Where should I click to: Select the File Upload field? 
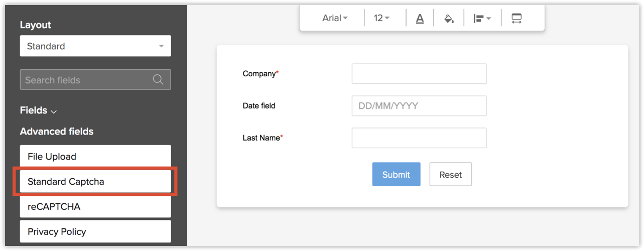click(x=95, y=157)
